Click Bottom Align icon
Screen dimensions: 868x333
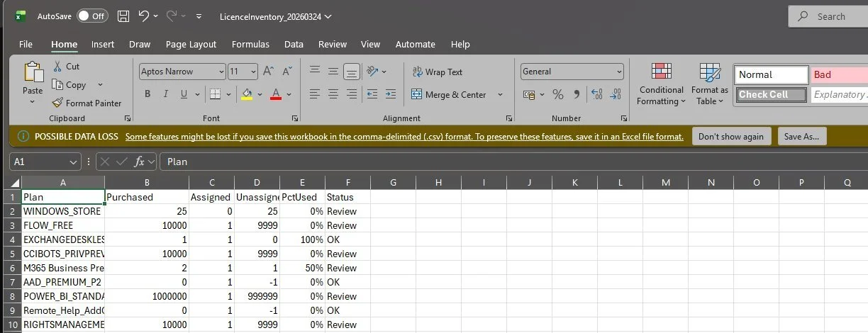(x=351, y=72)
